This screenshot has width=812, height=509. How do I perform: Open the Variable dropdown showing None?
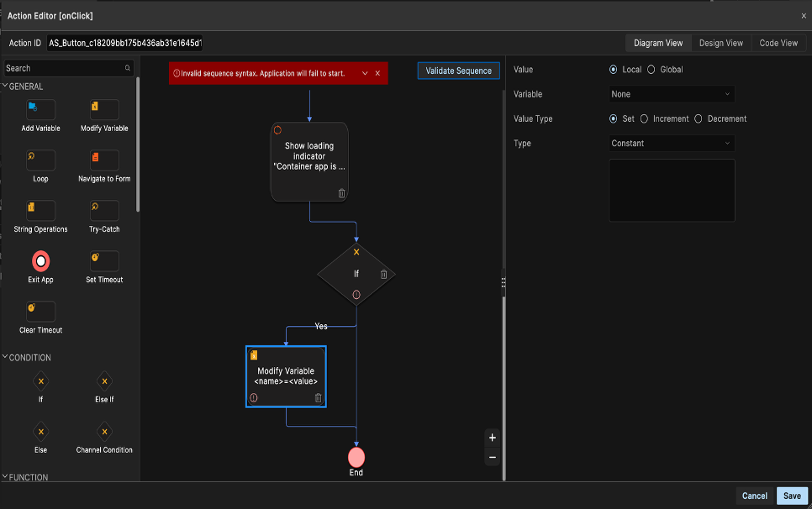click(672, 94)
